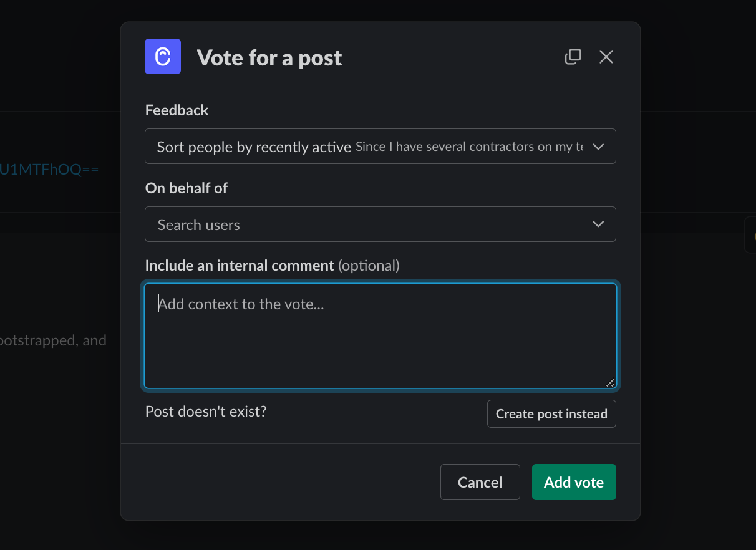Expand the Feedback dropdown chevron
The width and height of the screenshot is (756, 550).
coord(598,147)
